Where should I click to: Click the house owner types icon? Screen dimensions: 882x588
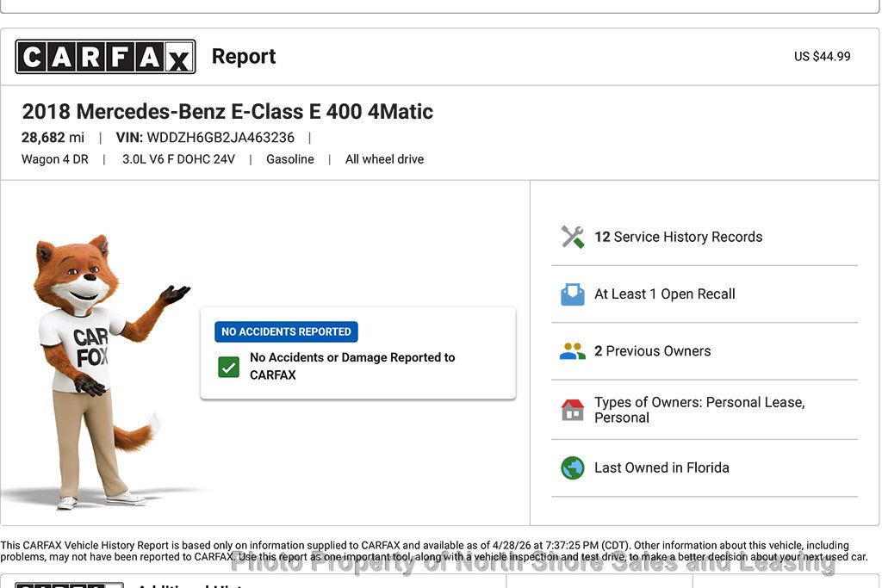[x=573, y=410]
